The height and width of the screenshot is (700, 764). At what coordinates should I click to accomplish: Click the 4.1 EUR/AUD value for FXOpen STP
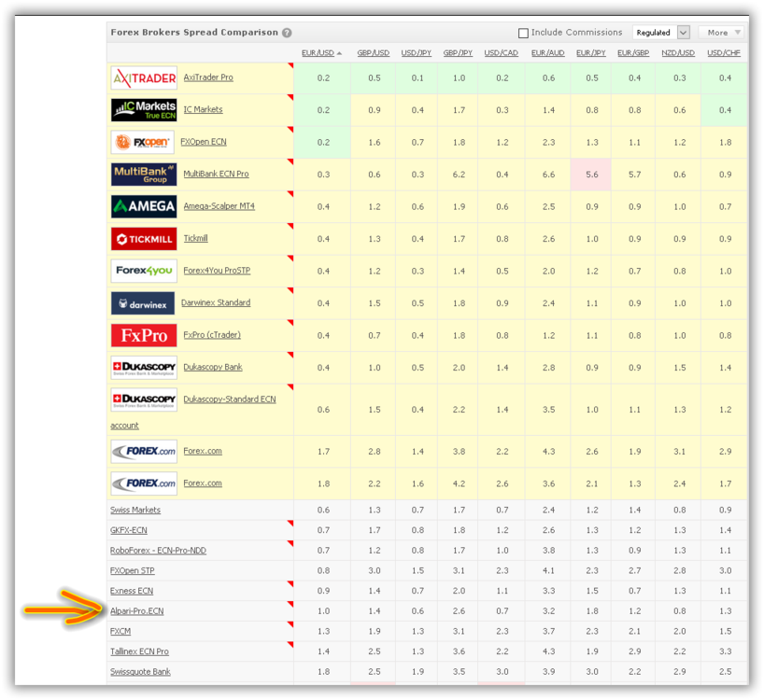tap(548, 570)
